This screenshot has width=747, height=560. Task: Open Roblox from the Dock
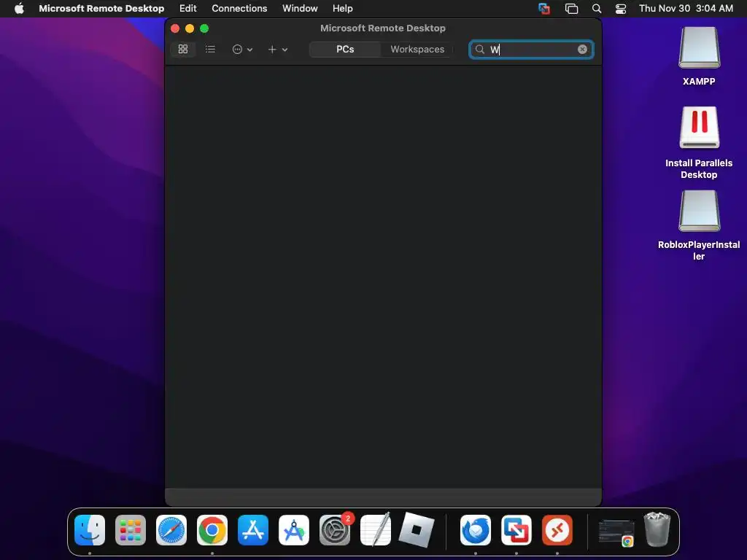417,530
